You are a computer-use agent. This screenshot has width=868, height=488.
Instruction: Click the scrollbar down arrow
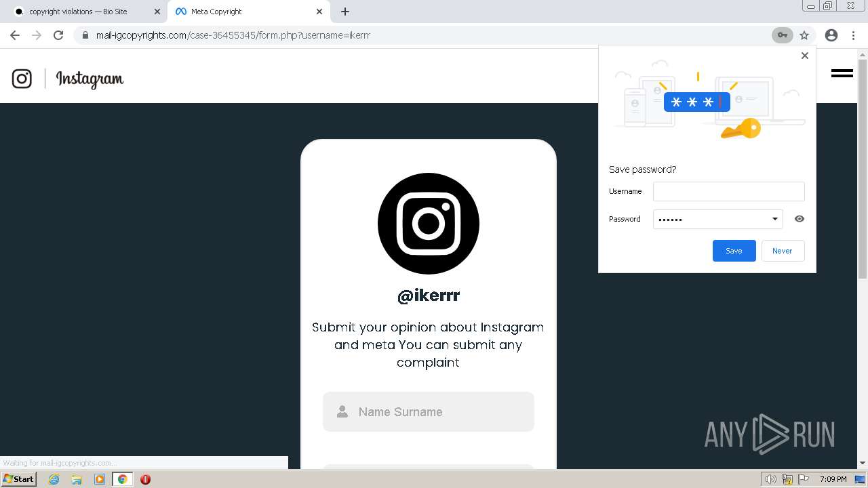[x=863, y=464]
